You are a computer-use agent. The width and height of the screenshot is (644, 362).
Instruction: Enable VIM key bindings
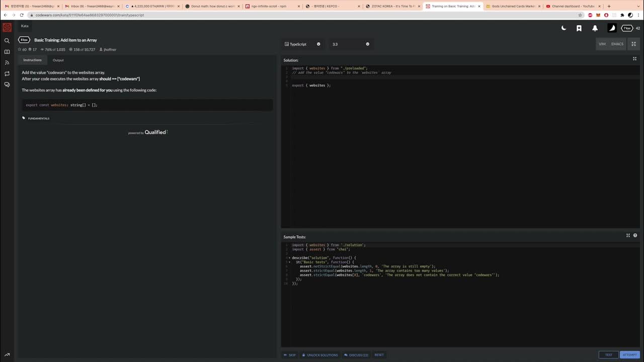[602, 44]
